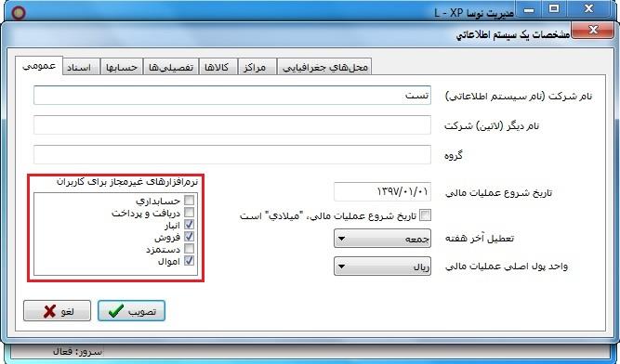Viewport: 620px width, 364px height.
Task: Focus the Latin company name field
Action: [x=232, y=125]
